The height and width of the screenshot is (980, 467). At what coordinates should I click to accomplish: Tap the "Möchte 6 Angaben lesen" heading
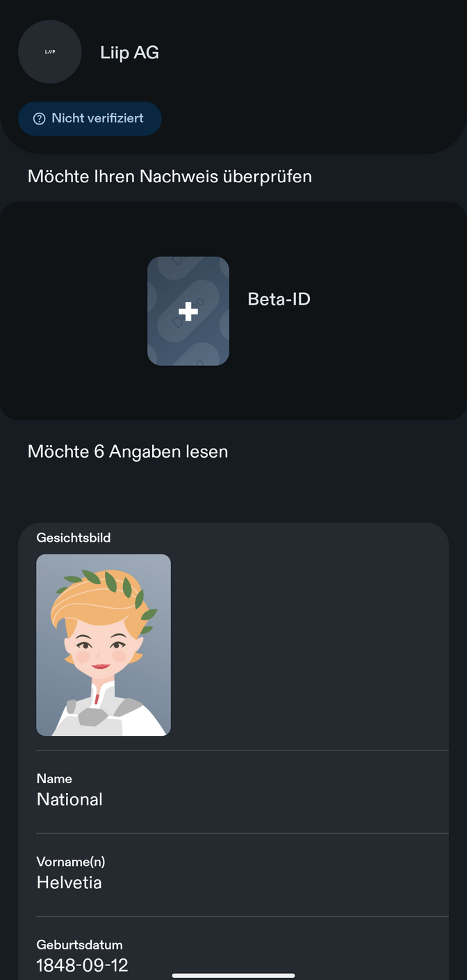click(128, 452)
